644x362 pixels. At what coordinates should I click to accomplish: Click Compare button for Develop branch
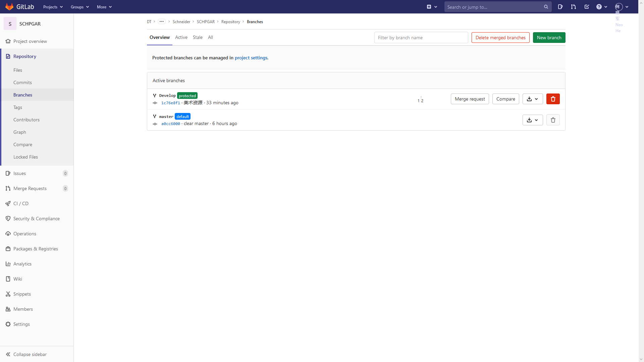505,99
